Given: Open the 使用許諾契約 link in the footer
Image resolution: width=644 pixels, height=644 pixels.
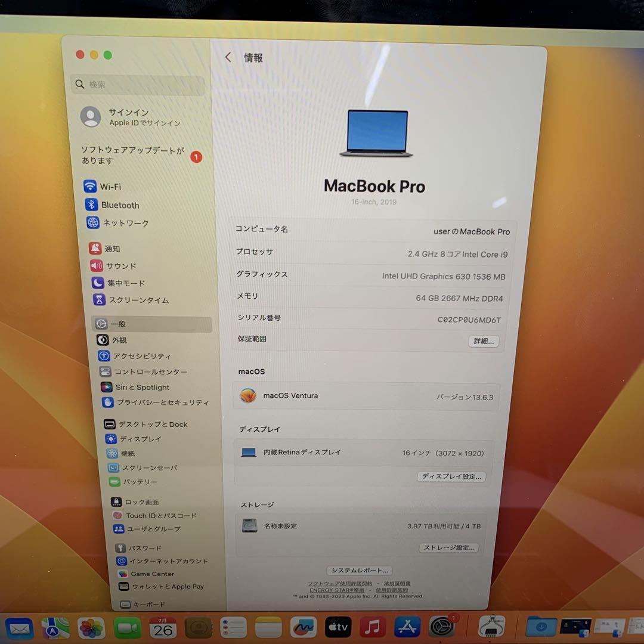Looking at the screenshot, I should pyautogui.click(x=392, y=590).
